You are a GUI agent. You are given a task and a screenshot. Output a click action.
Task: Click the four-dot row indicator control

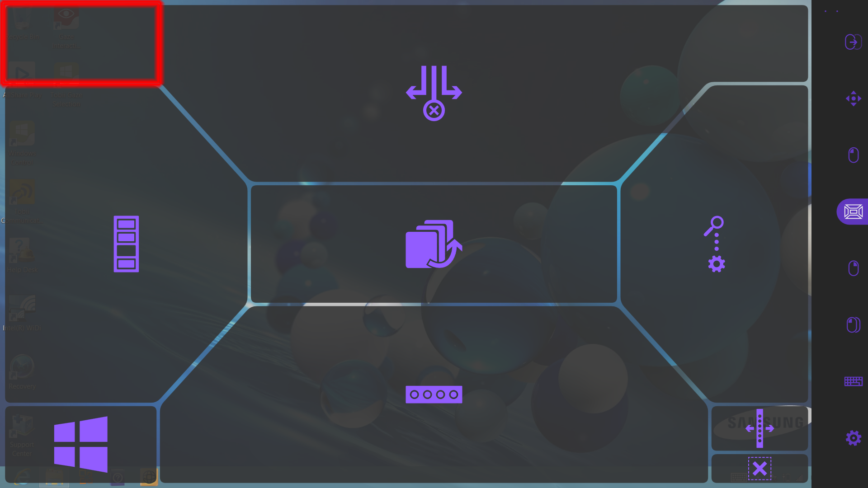434,394
